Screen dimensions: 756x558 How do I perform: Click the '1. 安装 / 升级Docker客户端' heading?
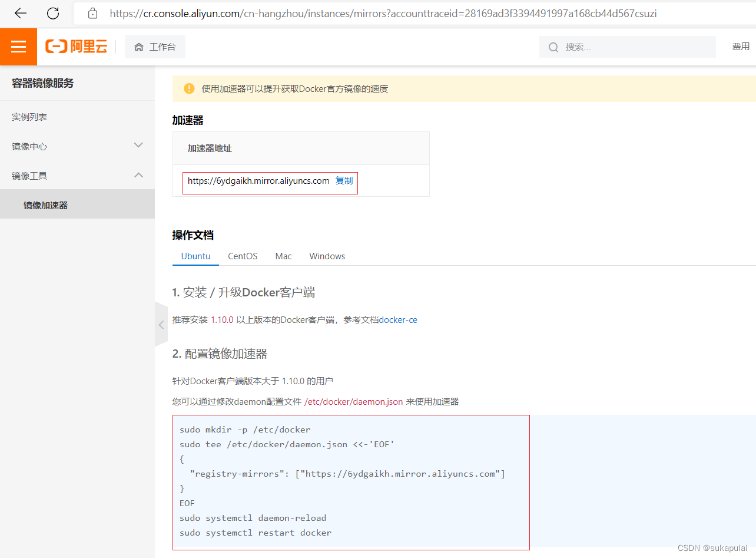243,292
